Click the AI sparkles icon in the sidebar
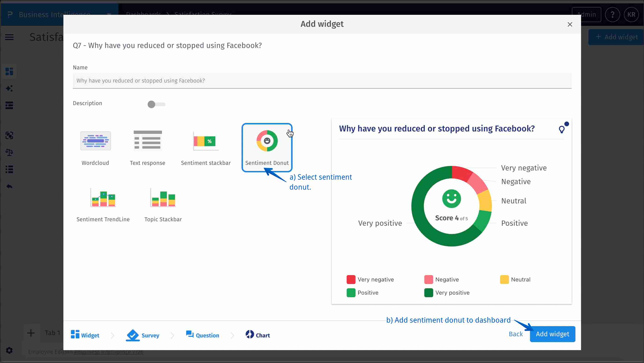The image size is (644, 363). 9,88
